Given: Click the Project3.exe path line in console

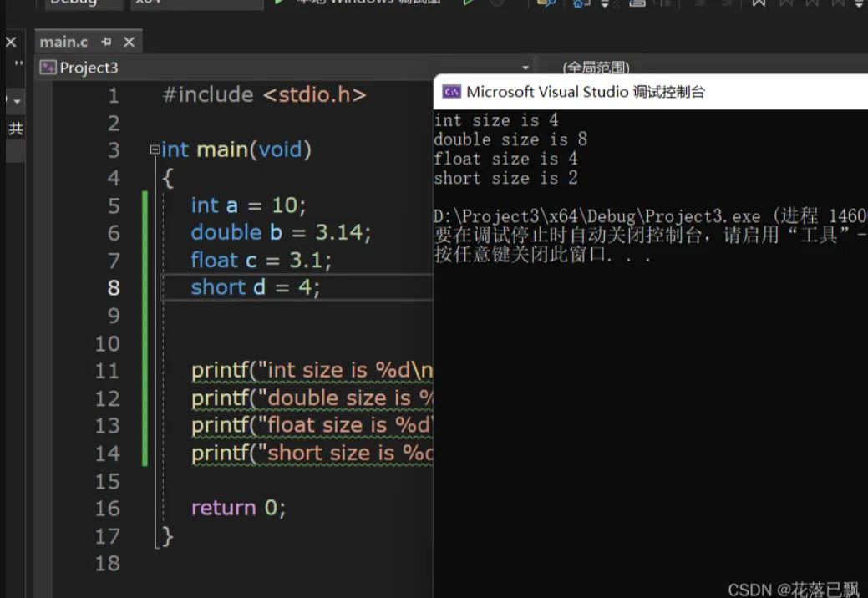Looking at the screenshot, I should (x=651, y=215).
